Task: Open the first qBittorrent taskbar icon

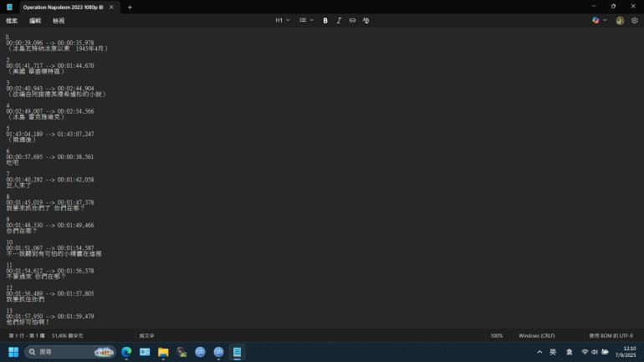Action: (200, 352)
